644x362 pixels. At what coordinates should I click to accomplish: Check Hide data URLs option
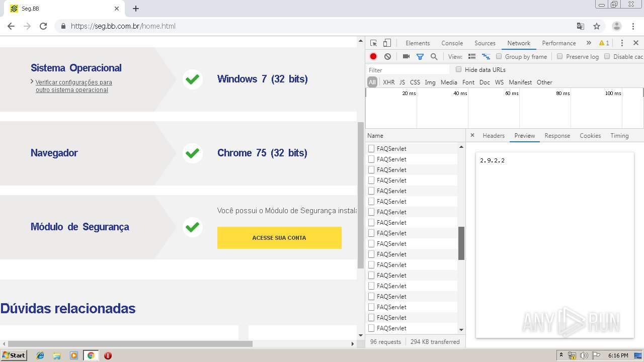point(458,69)
